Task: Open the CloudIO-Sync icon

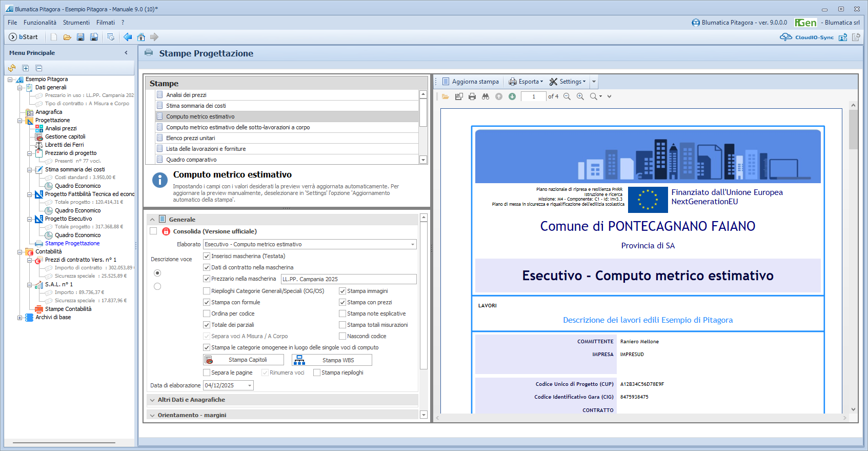Action: click(x=786, y=37)
